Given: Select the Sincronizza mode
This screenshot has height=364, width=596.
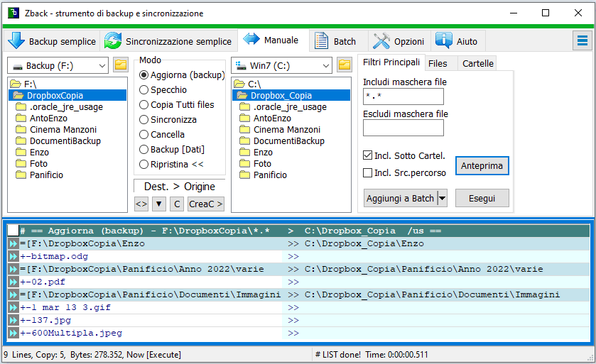Looking at the screenshot, I should (x=168, y=120).
